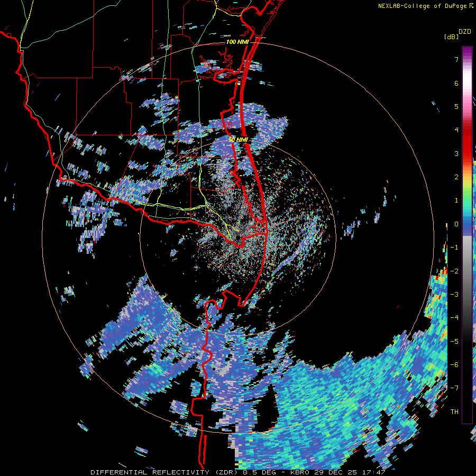Click the 5 dB value on color scale

coord(456,106)
